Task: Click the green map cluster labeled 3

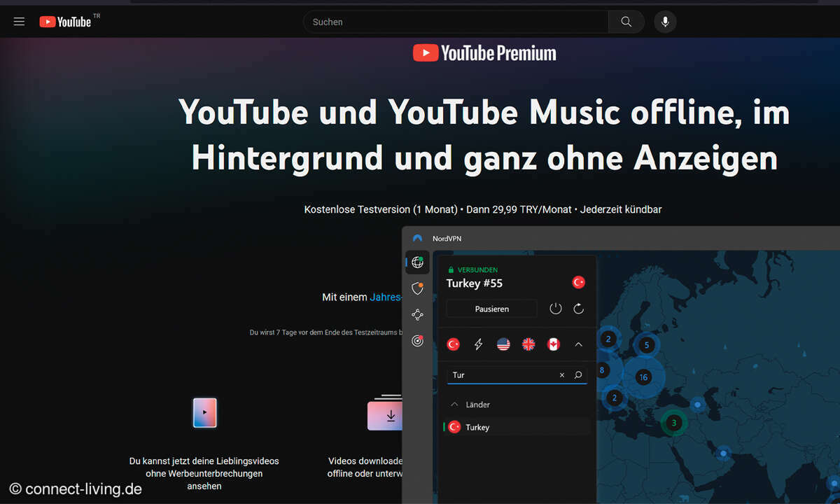Action: 674,423
